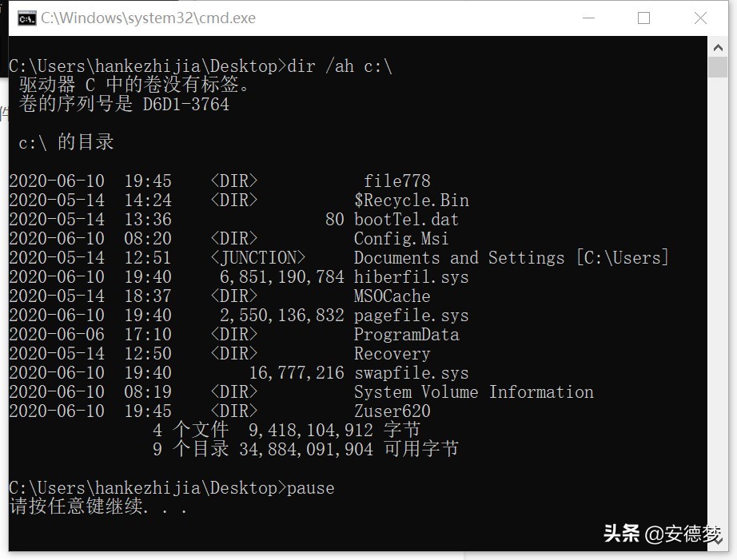Click the ProgramData directory name
This screenshot has height=560, width=737.
[406, 335]
